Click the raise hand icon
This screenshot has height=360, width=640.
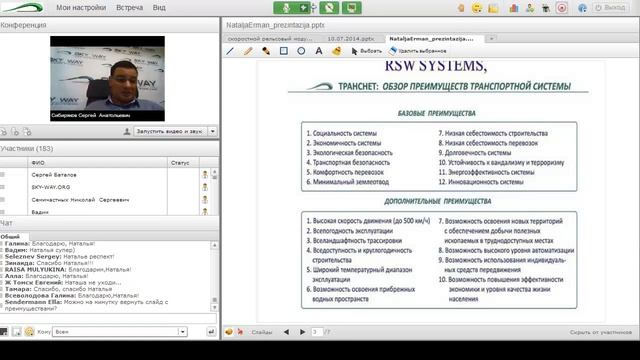click(x=461, y=8)
